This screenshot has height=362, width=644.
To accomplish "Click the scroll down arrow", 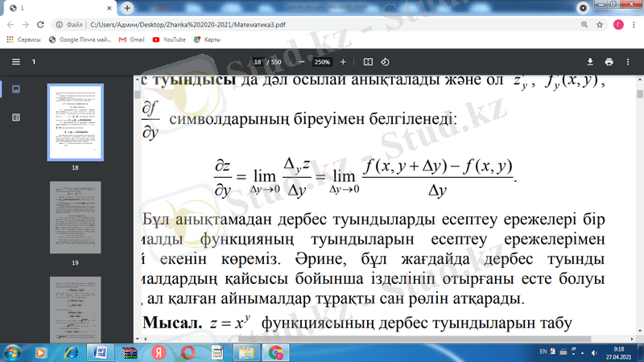I will [639, 331].
